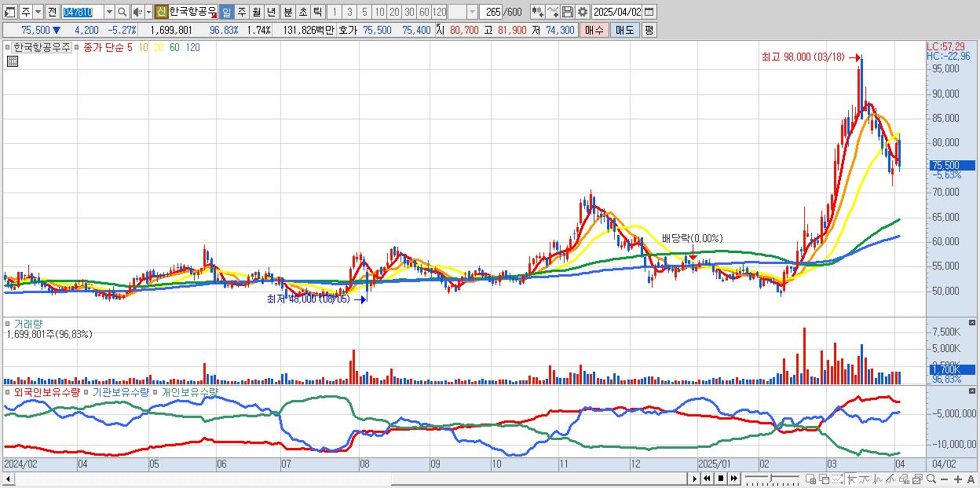
Task: Open the dropdown beside the speaker icon
Action: coord(148,12)
